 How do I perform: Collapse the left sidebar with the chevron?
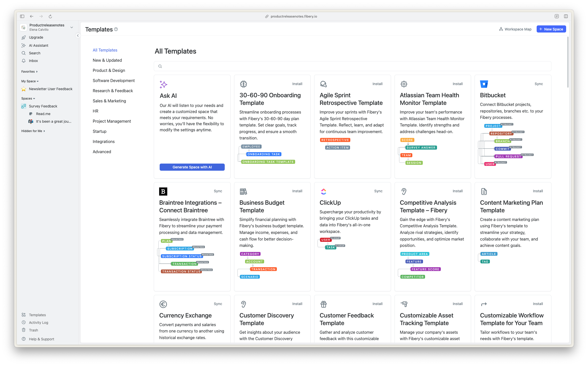coord(78,36)
